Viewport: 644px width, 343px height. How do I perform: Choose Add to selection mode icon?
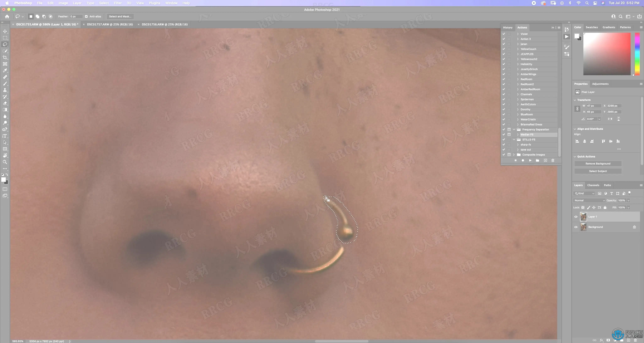(37, 17)
